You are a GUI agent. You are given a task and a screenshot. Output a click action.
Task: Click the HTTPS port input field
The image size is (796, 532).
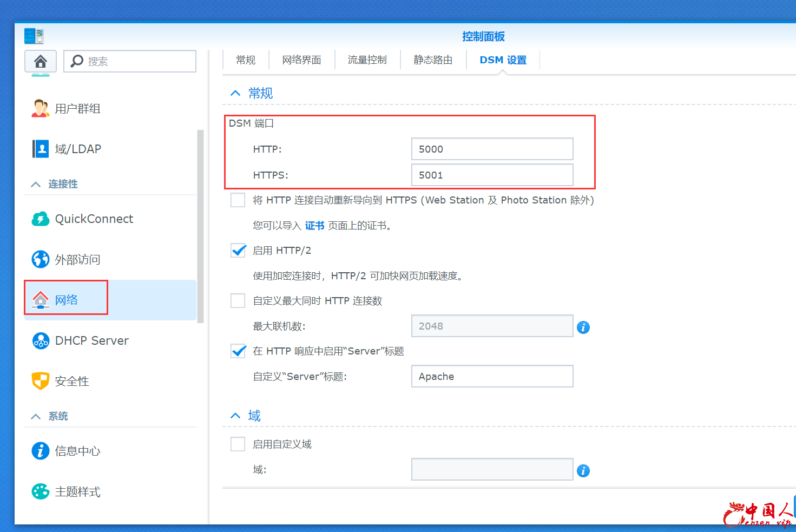click(x=492, y=175)
